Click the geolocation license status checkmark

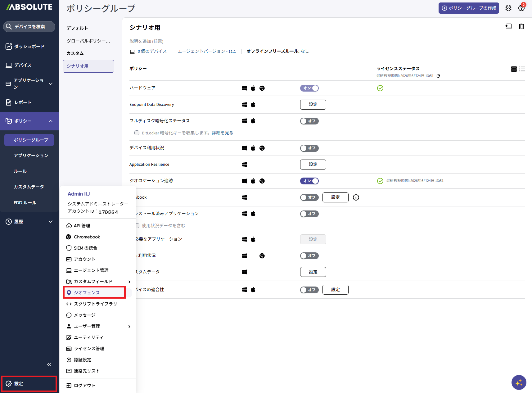[380, 181]
